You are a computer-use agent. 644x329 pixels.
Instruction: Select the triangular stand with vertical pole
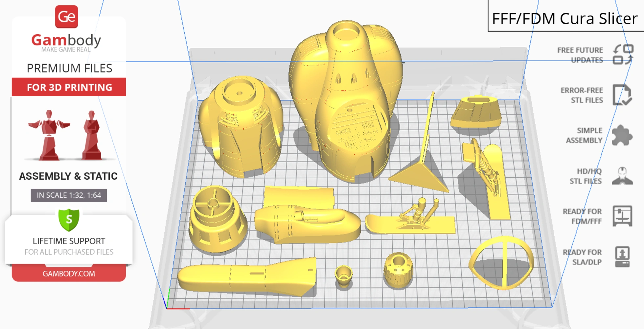pos(421,171)
